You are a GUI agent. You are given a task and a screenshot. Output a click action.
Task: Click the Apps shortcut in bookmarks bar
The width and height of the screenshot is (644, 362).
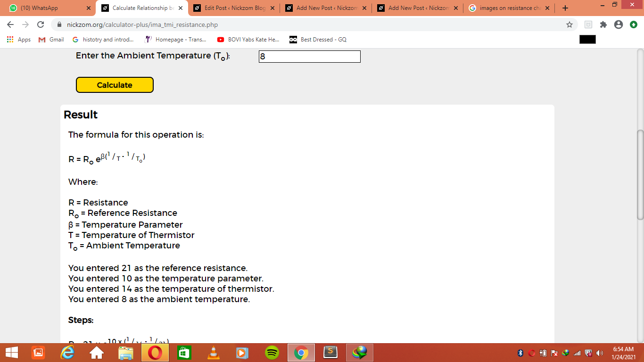pyautogui.click(x=19, y=40)
